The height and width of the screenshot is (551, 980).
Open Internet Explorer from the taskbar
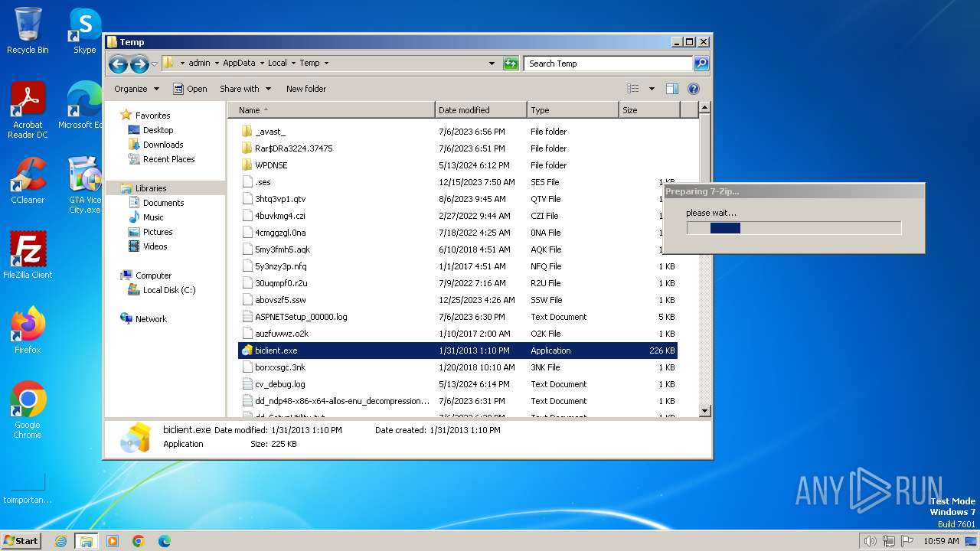click(60, 541)
